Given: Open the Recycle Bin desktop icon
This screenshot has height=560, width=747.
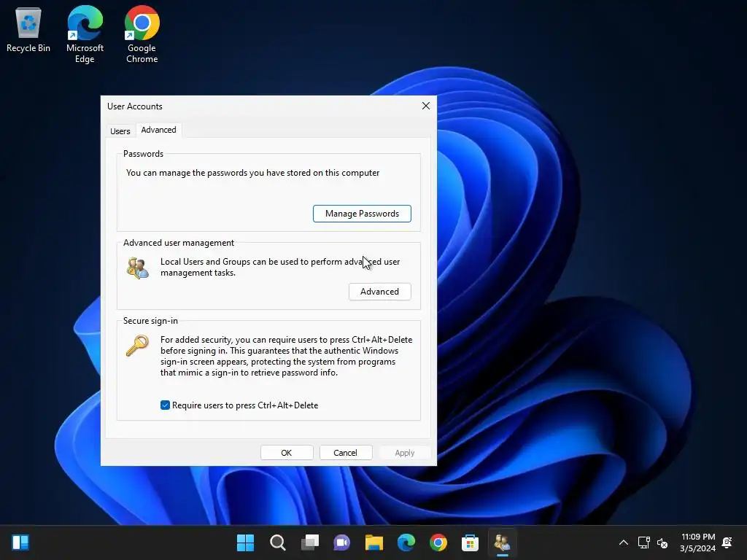Looking at the screenshot, I should [28, 29].
